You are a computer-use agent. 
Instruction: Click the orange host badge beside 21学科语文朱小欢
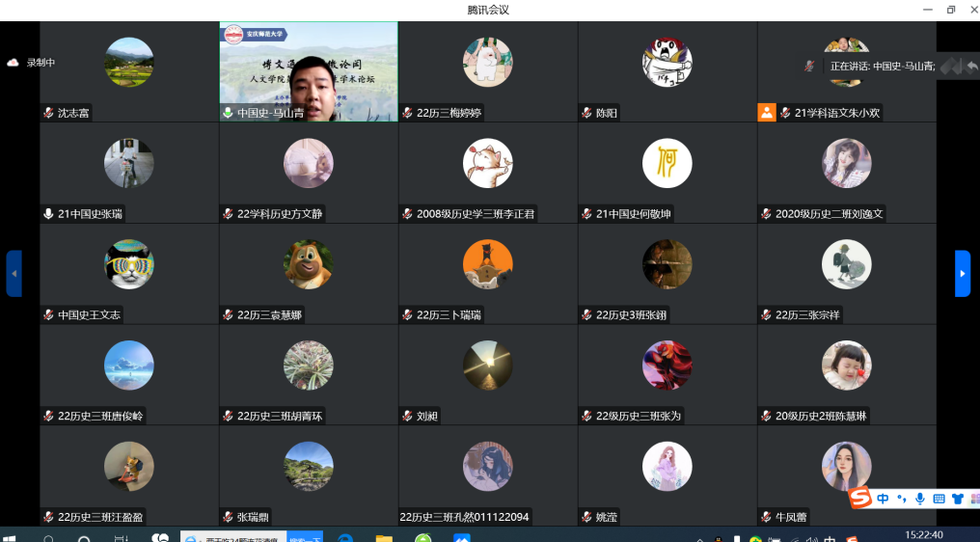[x=767, y=112]
